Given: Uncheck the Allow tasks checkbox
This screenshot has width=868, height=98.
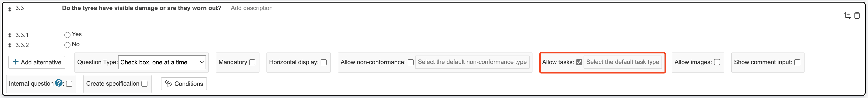Looking at the screenshot, I should point(579,62).
